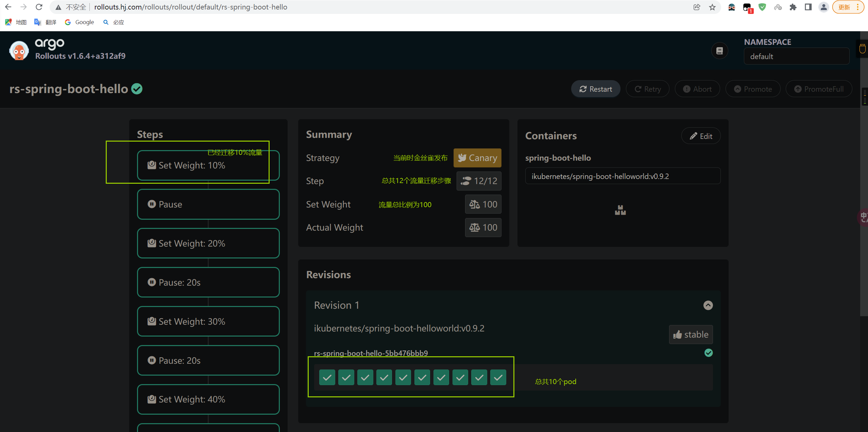Click the Revision 1 heading
Screen dimensions: 868x432
pyautogui.click(x=337, y=305)
